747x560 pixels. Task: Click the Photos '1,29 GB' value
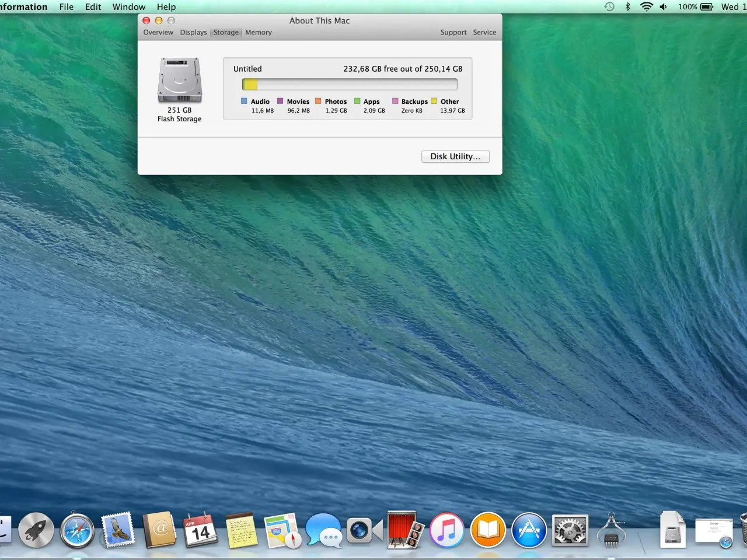(336, 111)
